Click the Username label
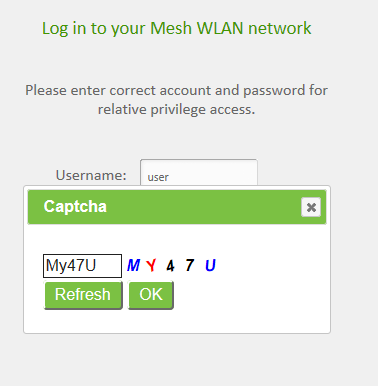This screenshot has width=378, height=386. point(91,175)
